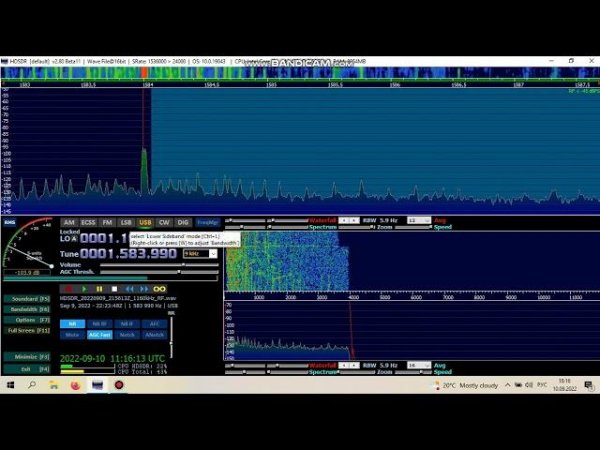Click the upper Speed slider
This screenshot has height=450, width=600.
click(414, 227)
